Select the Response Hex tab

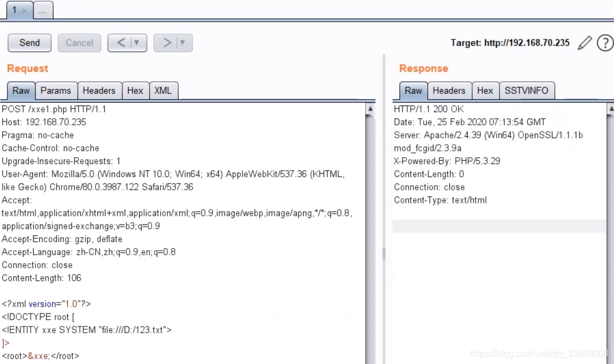485,91
